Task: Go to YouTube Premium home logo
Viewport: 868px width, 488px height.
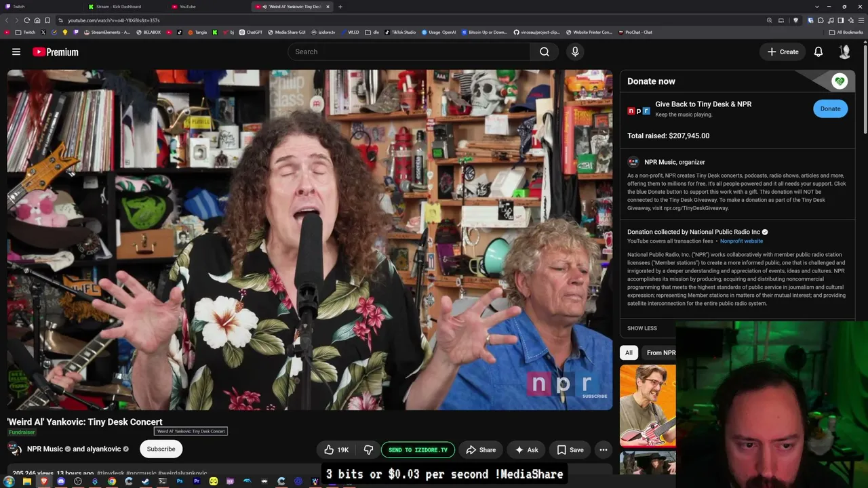Action: 56,52
